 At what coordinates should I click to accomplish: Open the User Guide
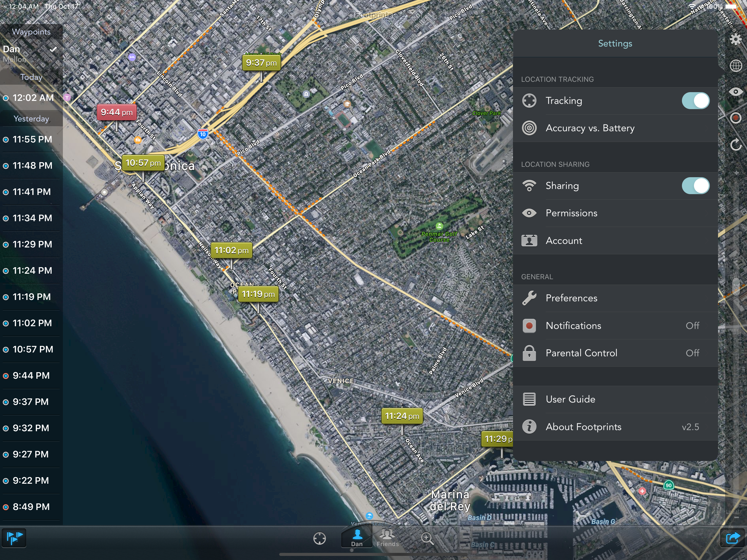(x=615, y=399)
